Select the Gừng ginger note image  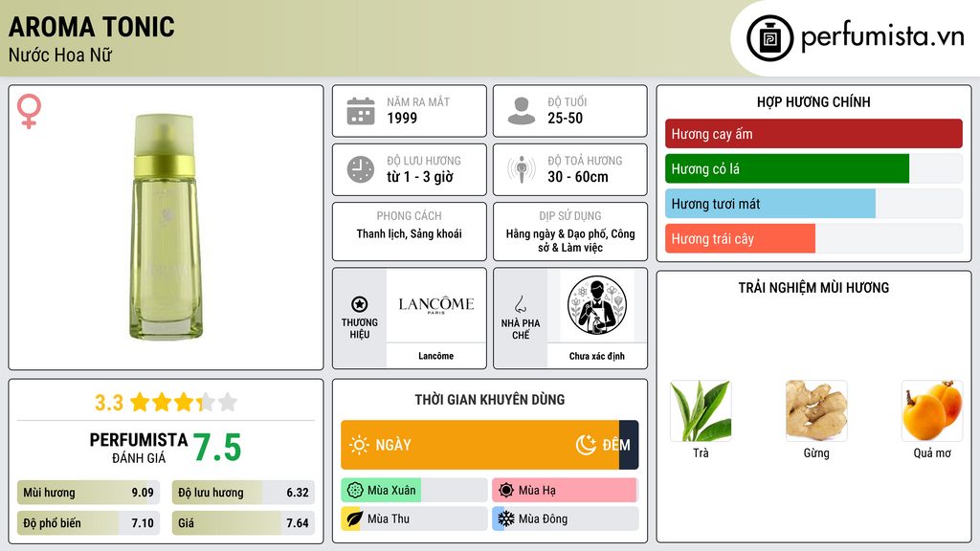click(x=816, y=410)
